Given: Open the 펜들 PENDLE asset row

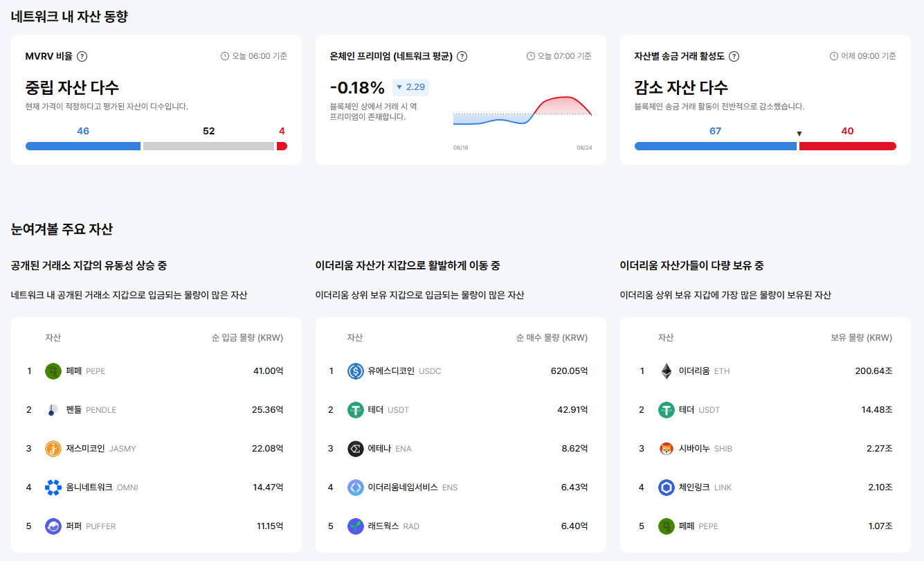Looking at the screenshot, I should click(x=156, y=410).
